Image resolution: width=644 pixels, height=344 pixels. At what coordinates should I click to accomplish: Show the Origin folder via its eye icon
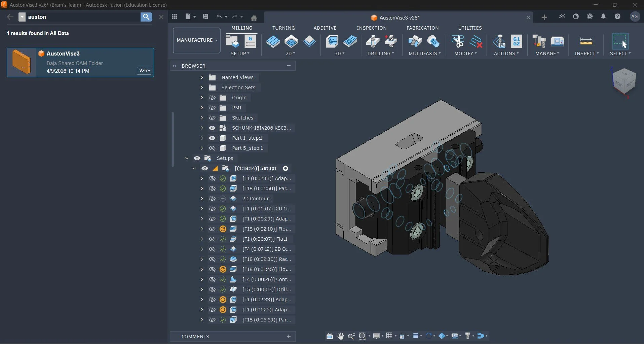click(x=212, y=98)
